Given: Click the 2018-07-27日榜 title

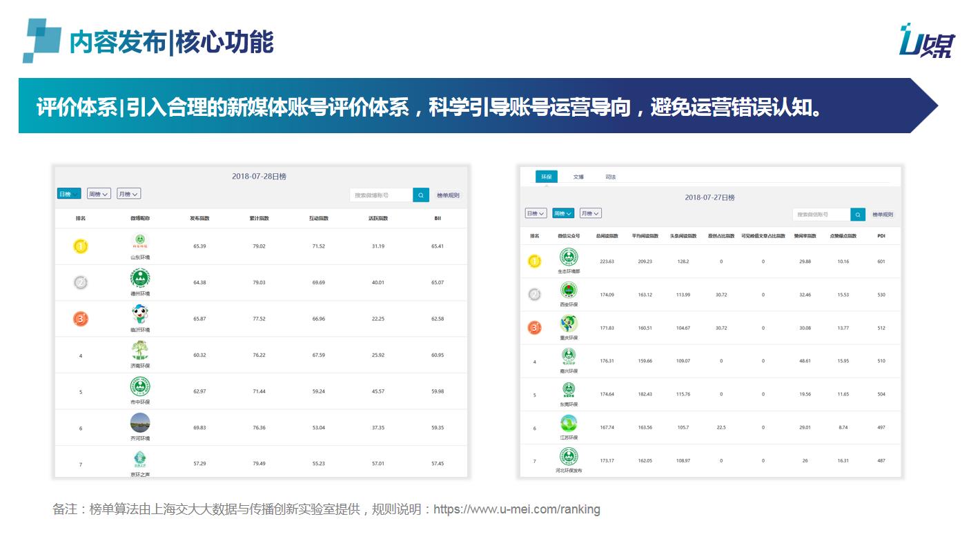Looking at the screenshot, I should [709, 197].
